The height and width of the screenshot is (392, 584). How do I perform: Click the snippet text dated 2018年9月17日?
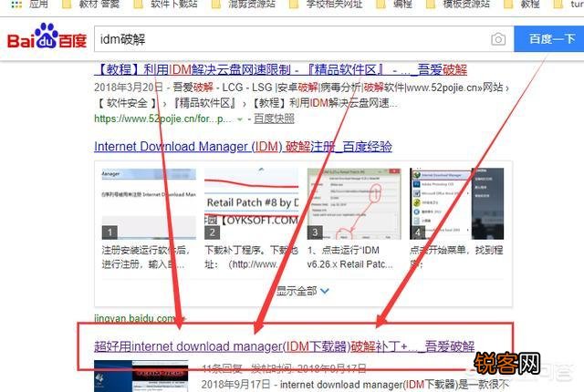pyautogui.click(x=355, y=384)
